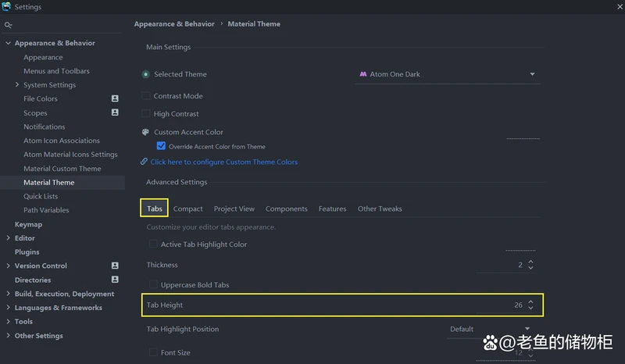Enable Active Tab Highlight Color checkbox
Screen dimensions: 625x364
point(153,244)
